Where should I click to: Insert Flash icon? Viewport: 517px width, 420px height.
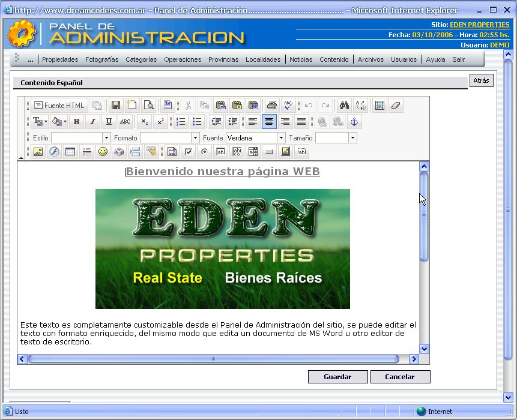(x=54, y=152)
